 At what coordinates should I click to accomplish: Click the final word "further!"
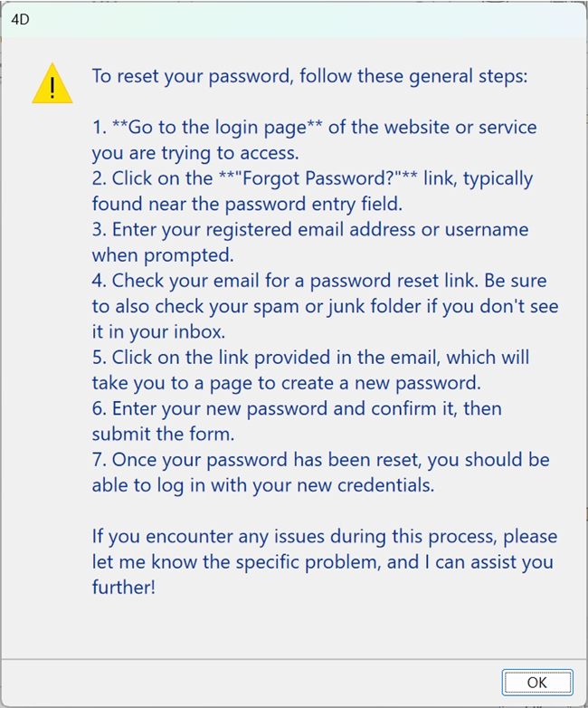pyautogui.click(x=123, y=587)
